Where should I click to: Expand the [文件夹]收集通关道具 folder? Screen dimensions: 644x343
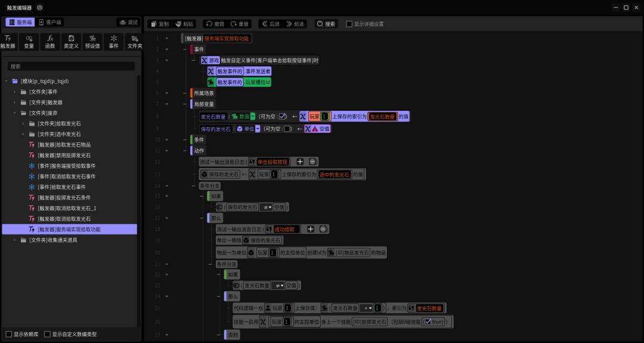[14, 240]
